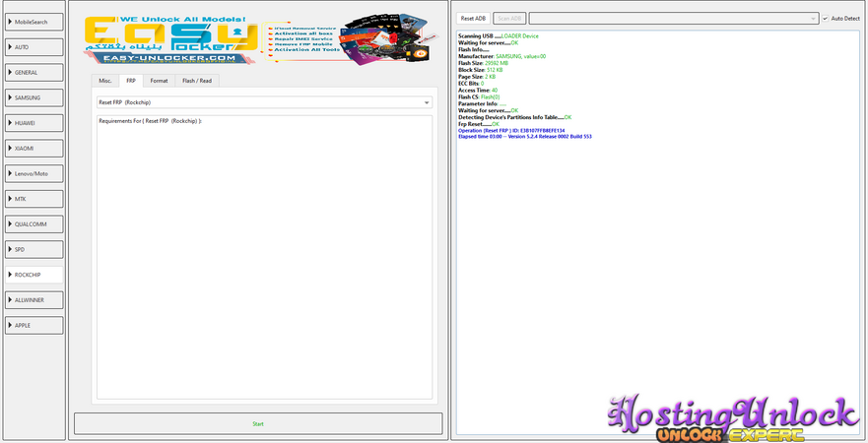The image size is (868, 443).
Task: Expand the QUALCOMM chipset section
Action: click(33, 223)
